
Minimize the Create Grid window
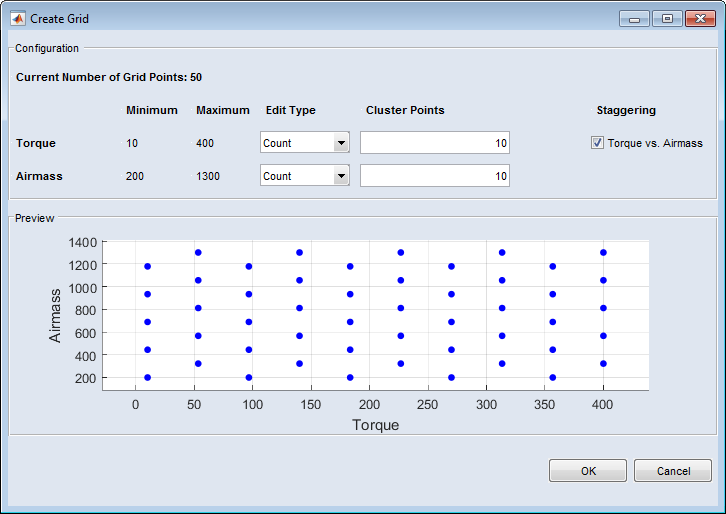[634, 19]
